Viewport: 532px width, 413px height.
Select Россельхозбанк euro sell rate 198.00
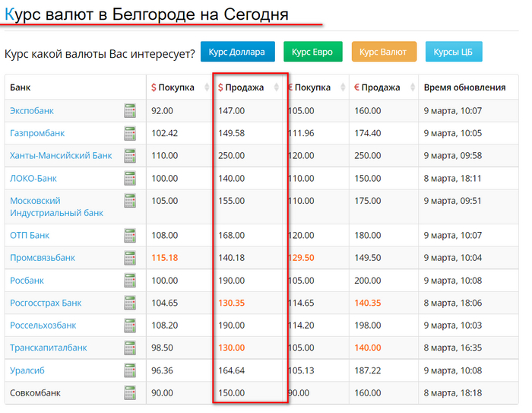368,326
